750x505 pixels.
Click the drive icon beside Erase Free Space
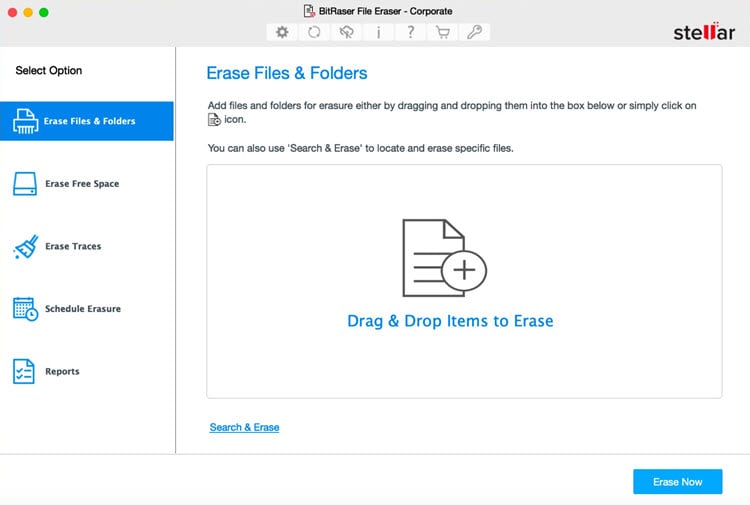tap(25, 184)
